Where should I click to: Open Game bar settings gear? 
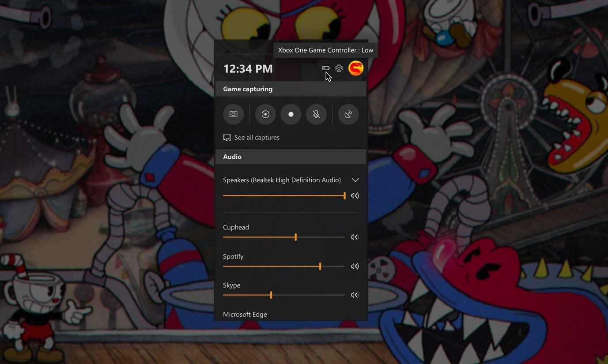[x=339, y=68]
